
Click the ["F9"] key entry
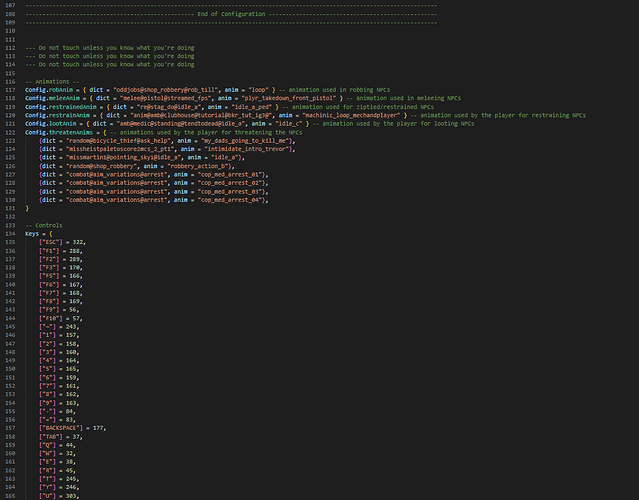tap(49, 310)
